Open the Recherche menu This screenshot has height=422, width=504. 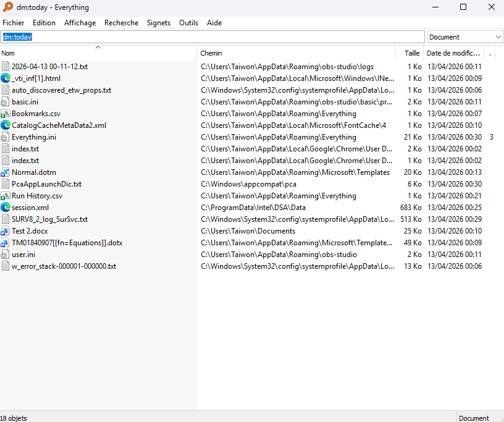tap(121, 23)
